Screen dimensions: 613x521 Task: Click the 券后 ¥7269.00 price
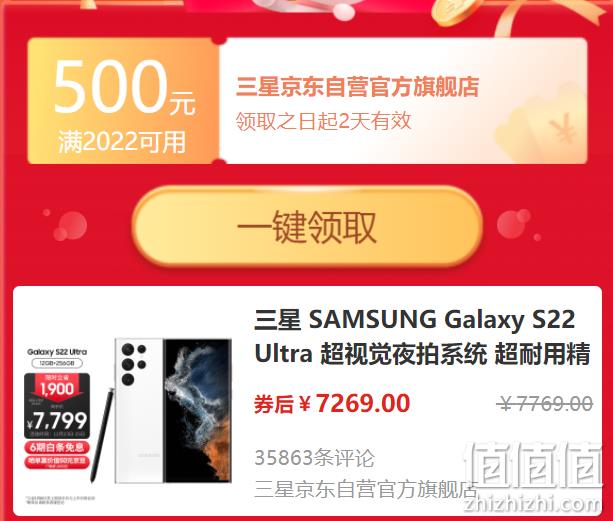pos(332,404)
